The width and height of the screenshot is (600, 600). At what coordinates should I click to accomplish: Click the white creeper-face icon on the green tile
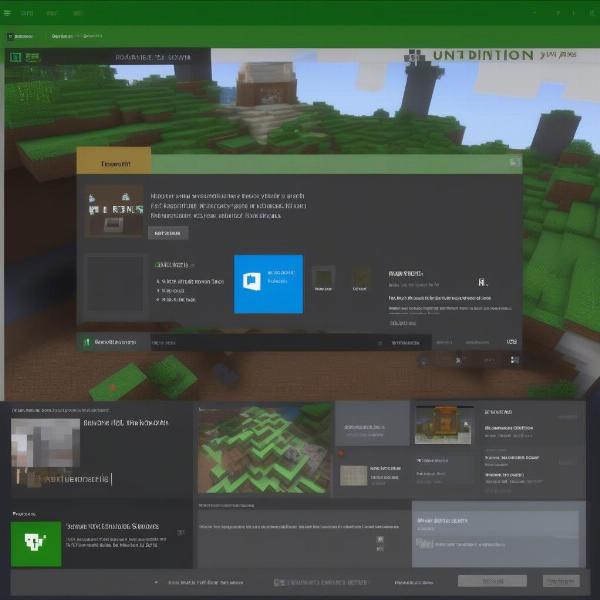(34, 541)
